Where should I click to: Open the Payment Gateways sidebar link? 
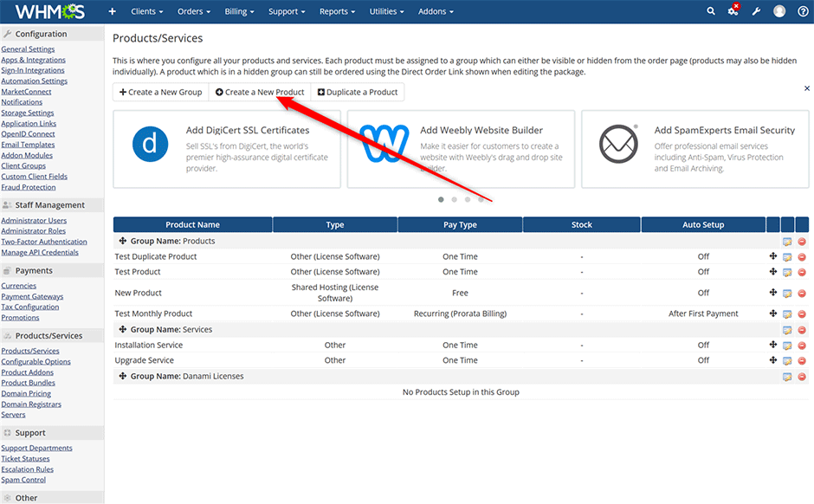point(32,296)
